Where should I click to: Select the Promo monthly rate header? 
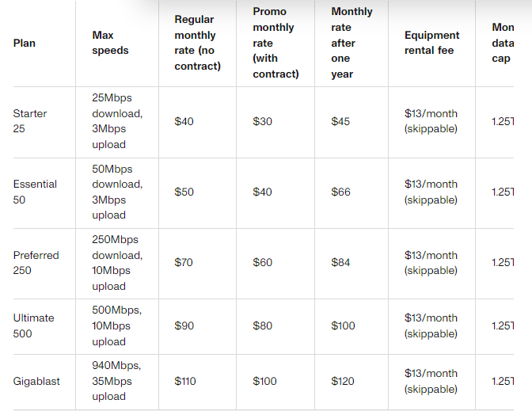pos(275,43)
